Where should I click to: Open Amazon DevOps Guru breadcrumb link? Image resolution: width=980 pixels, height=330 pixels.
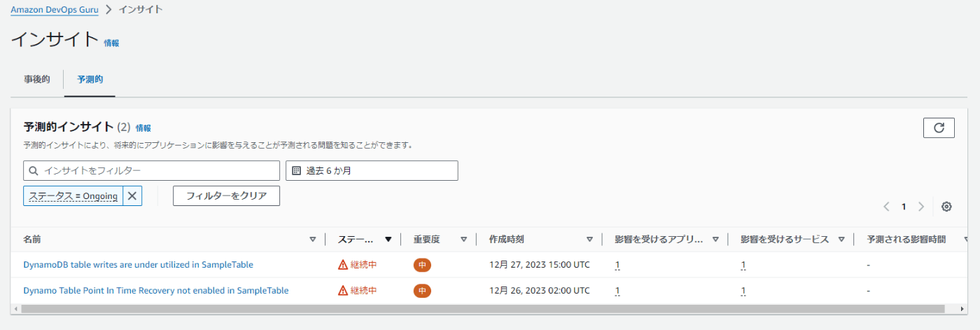(55, 10)
